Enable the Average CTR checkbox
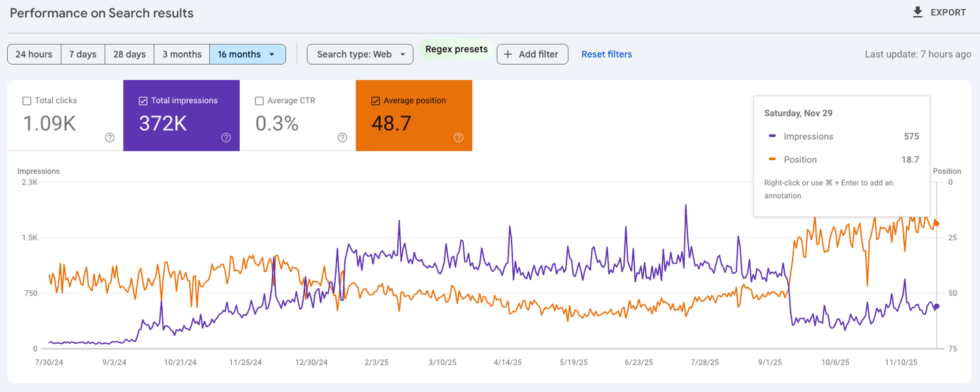 coord(259,100)
